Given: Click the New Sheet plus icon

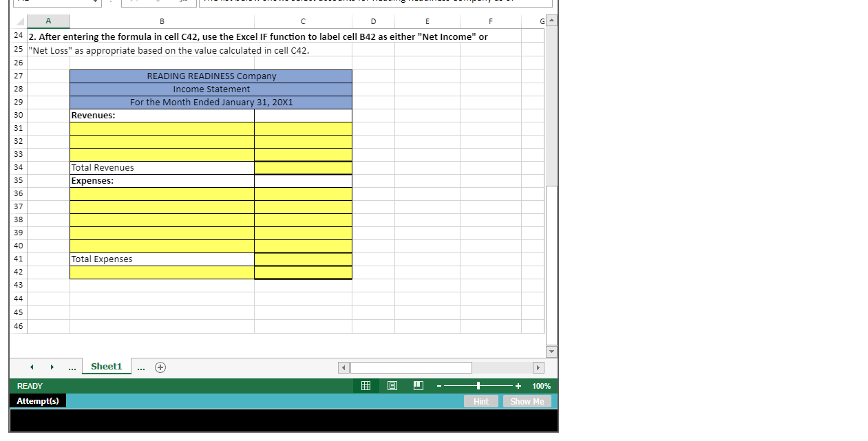Looking at the screenshot, I should (160, 367).
